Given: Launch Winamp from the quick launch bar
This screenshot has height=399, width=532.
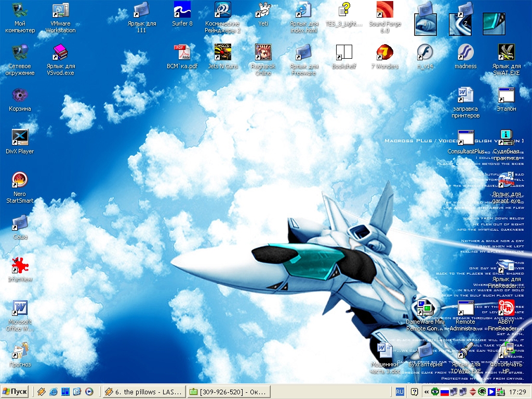Looking at the screenshot, I should tap(42, 392).
